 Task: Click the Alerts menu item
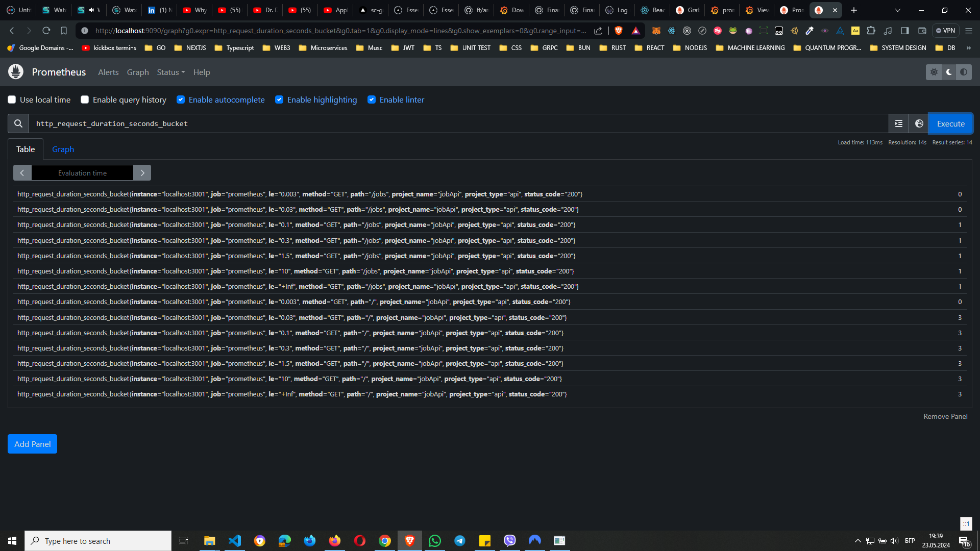tap(108, 72)
